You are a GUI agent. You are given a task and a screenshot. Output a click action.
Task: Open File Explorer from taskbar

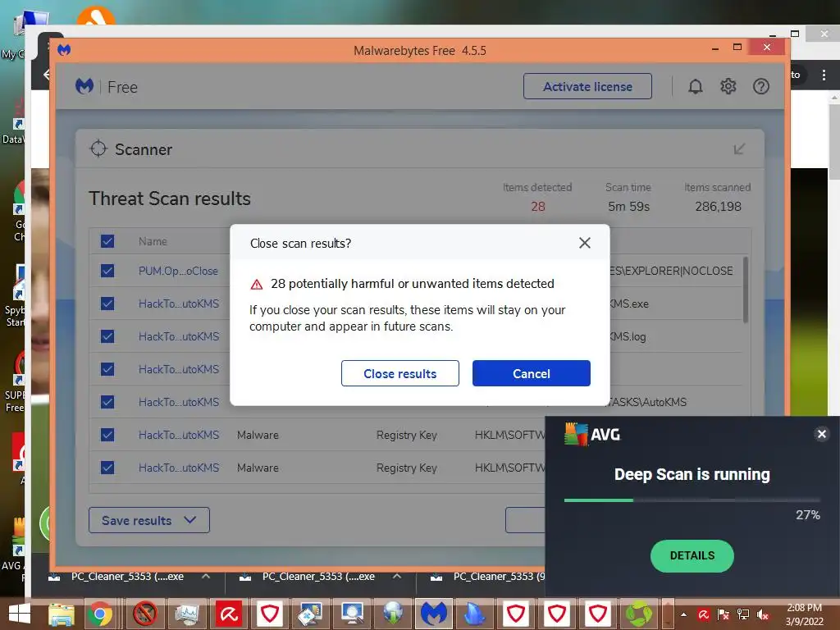62,614
